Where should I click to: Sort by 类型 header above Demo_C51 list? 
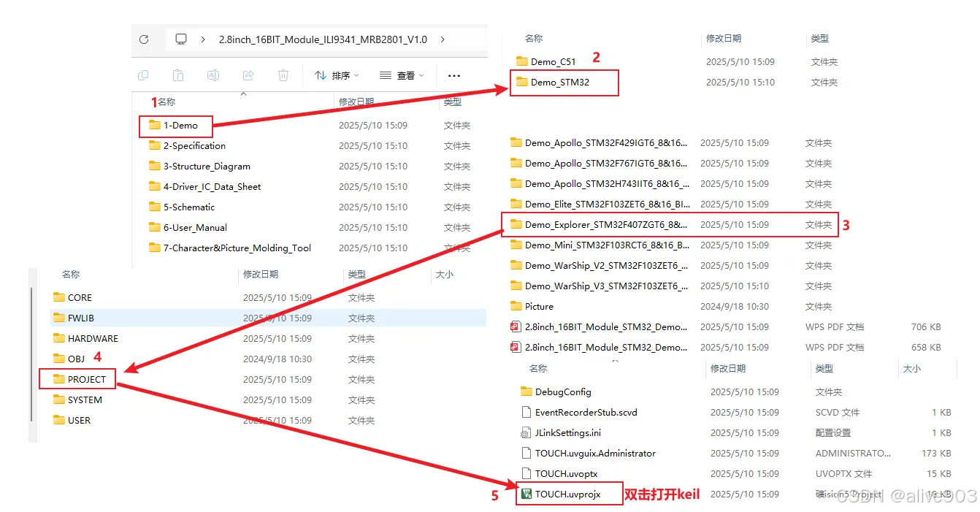pyautogui.click(x=820, y=38)
